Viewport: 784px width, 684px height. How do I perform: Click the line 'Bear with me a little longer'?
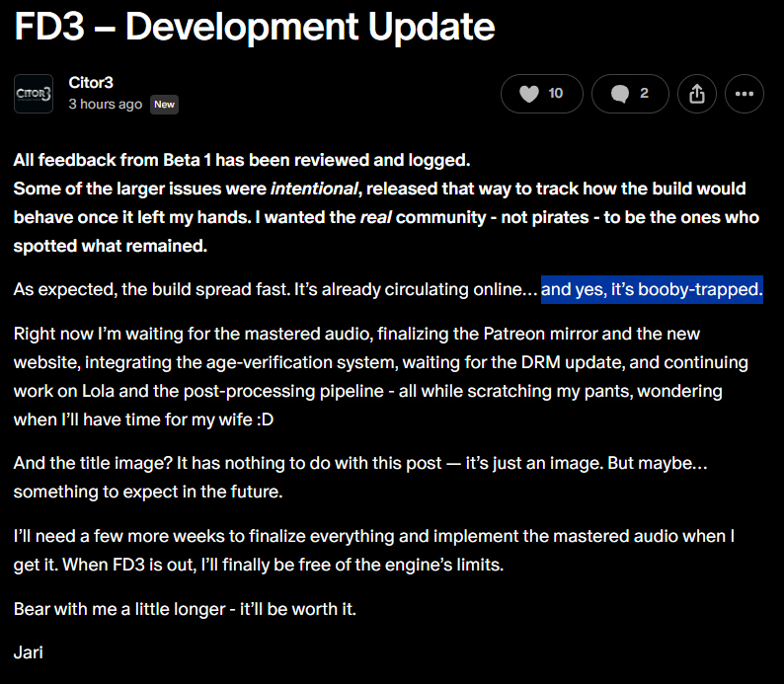119,609
